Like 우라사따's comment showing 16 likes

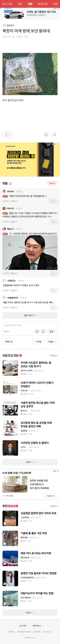(x=53, y=201)
